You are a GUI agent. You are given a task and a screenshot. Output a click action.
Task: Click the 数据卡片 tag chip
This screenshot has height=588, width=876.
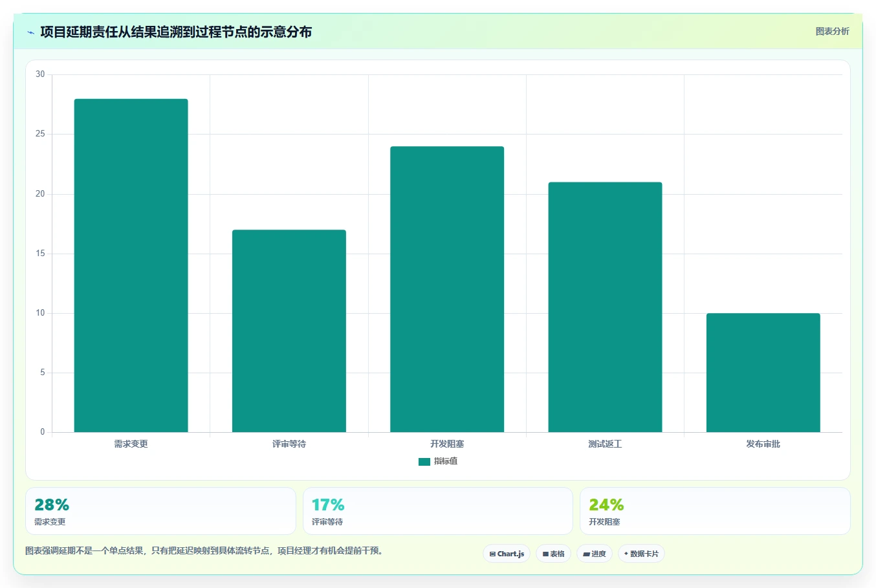641,554
